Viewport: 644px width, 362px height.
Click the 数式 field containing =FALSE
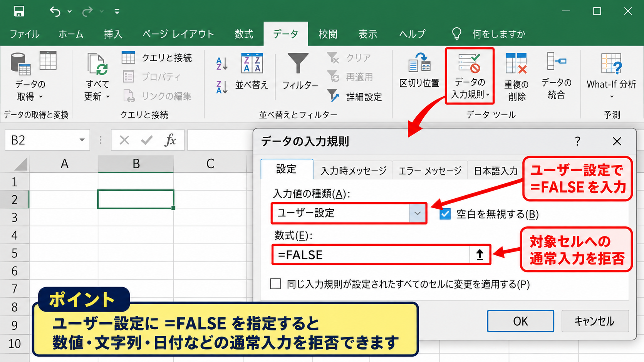[372, 255]
